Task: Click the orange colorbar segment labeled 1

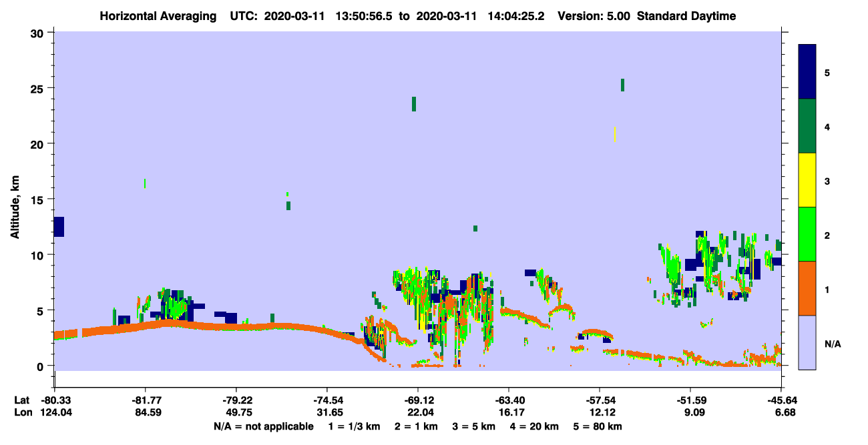Action: tap(807, 288)
